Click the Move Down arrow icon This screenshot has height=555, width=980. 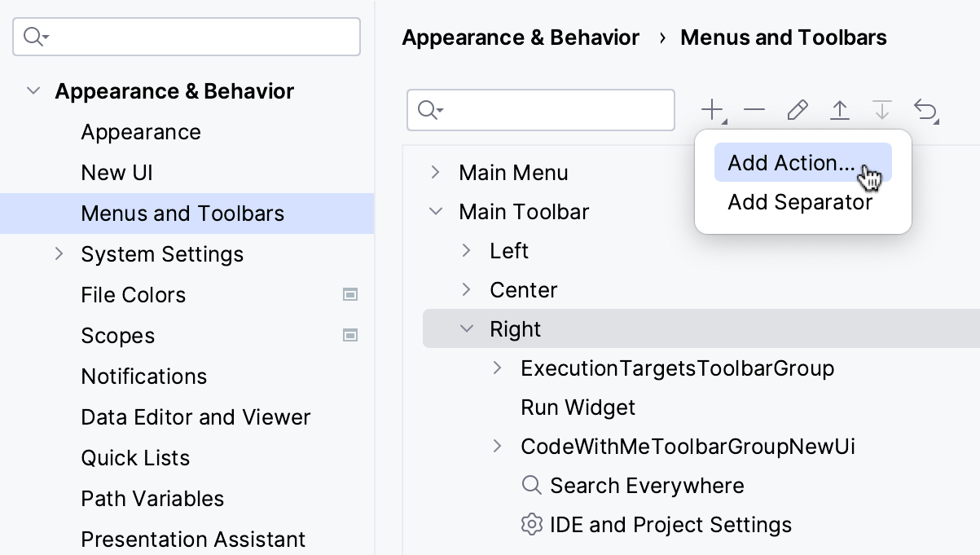tap(882, 109)
